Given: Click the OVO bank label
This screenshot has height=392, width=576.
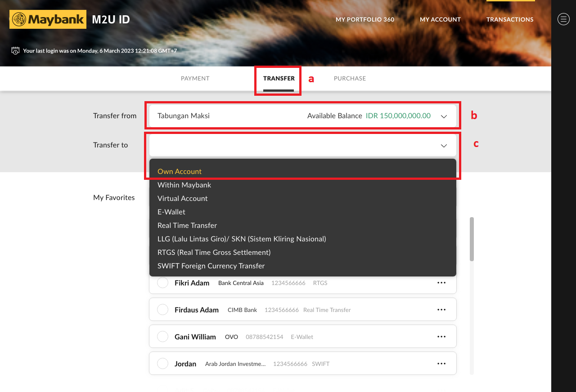Looking at the screenshot, I should tap(231, 337).
